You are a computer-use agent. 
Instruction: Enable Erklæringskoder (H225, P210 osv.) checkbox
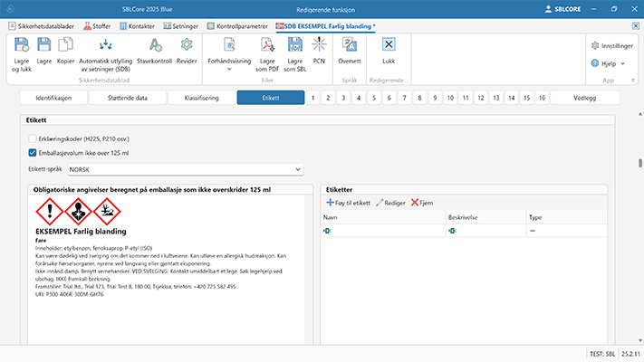pyautogui.click(x=33, y=138)
